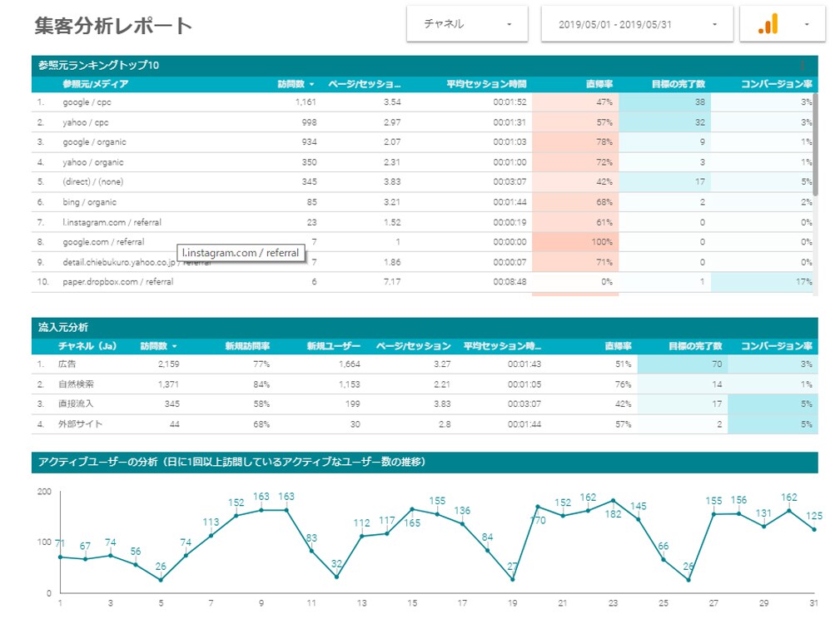The width and height of the screenshot is (840, 619).
Task: Click the chart data point labeled 32
Action: 336,577
